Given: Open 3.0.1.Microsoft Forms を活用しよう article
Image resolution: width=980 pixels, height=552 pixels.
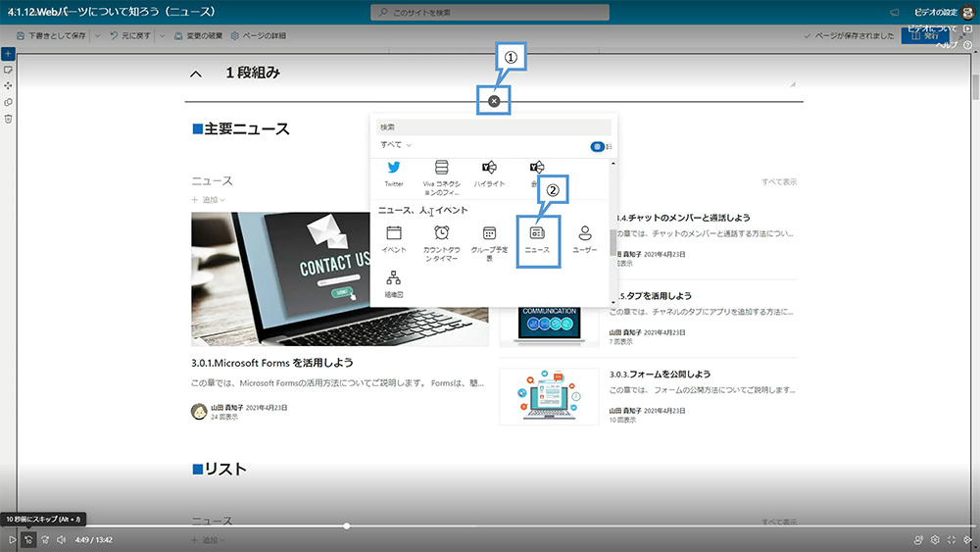Looking at the screenshot, I should (x=271, y=363).
